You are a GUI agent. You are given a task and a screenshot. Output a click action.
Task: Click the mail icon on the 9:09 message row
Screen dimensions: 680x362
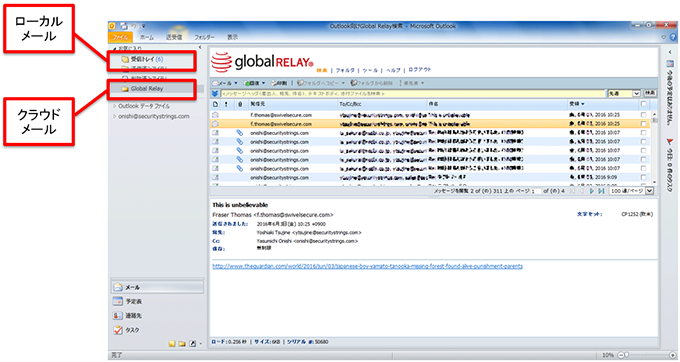coord(215,177)
